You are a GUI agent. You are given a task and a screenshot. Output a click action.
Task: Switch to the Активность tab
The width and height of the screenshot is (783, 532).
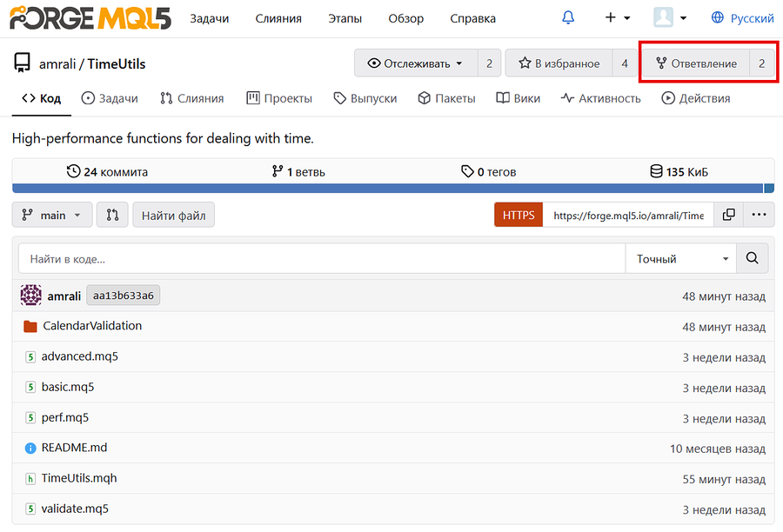(x=600, y=98)
